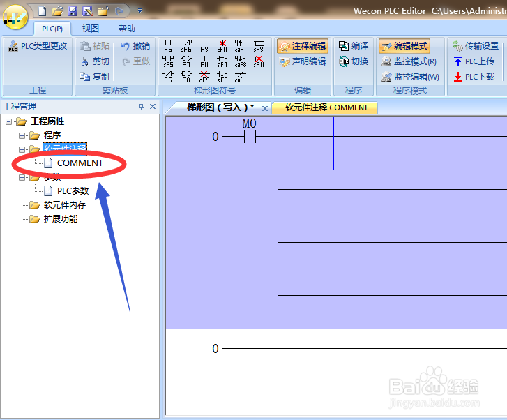Insert output coil (F7)
The width and height of the screenshot is (507, 420).
click(186, 61)
